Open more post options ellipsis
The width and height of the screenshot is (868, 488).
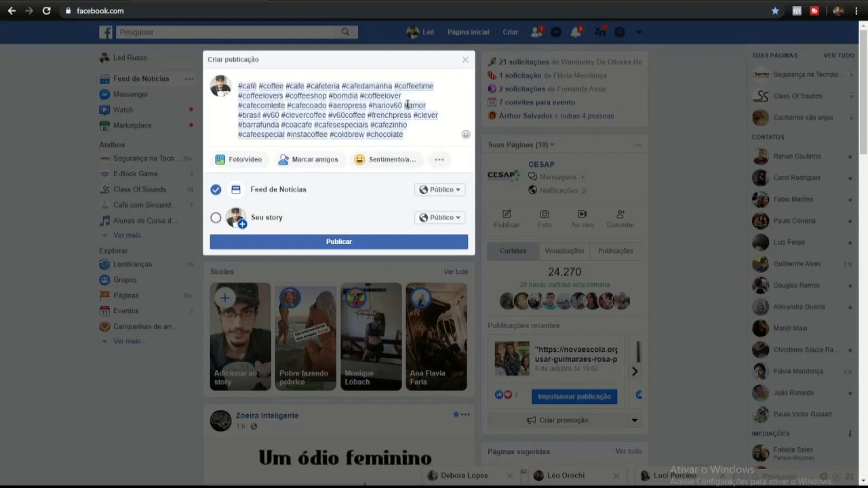pos(439,159)
